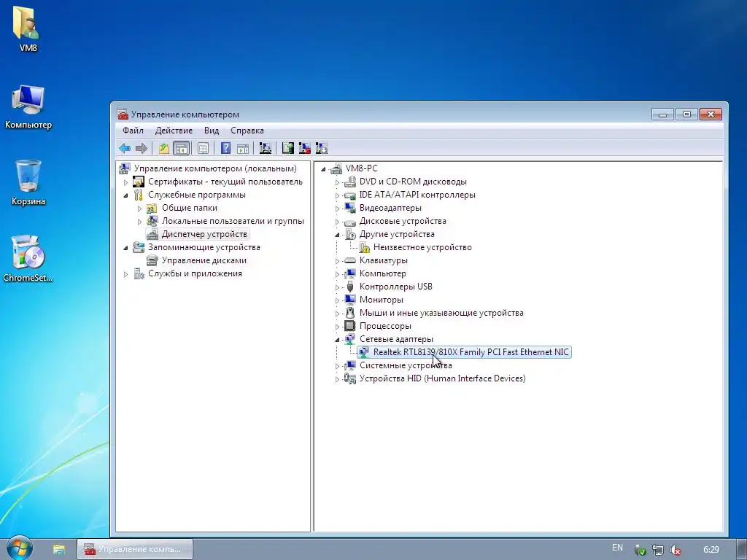This screenshot has height=560, width=747.
Task: Select Управление дисками in the left tree
Action: tap(204, 260)
